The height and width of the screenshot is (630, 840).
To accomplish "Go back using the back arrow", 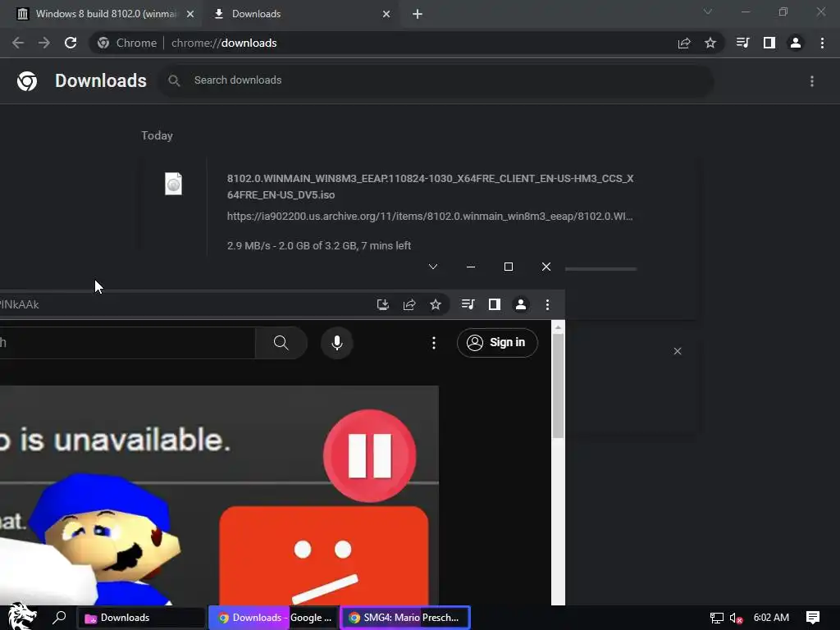I will tap(18, 43).
